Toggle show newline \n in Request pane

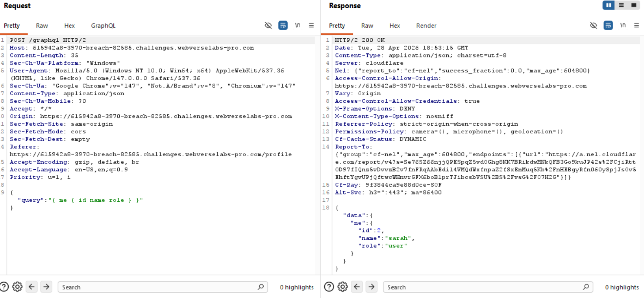coord(298,25)
